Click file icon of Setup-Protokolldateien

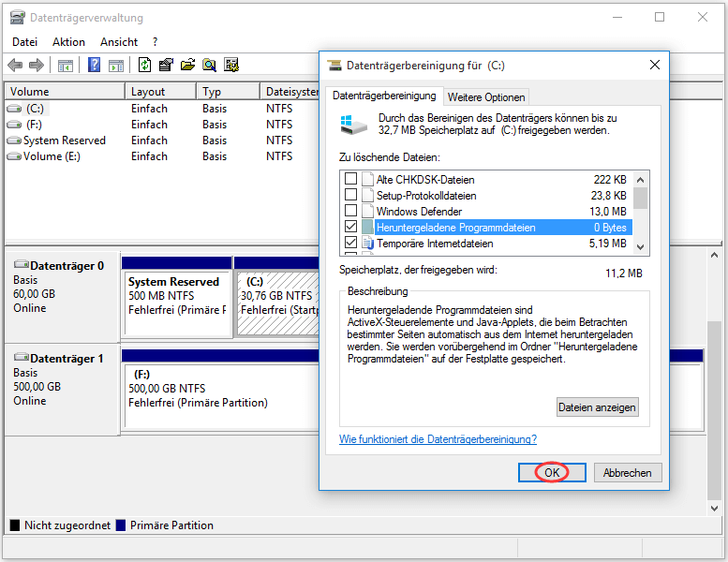coord(367,195)
